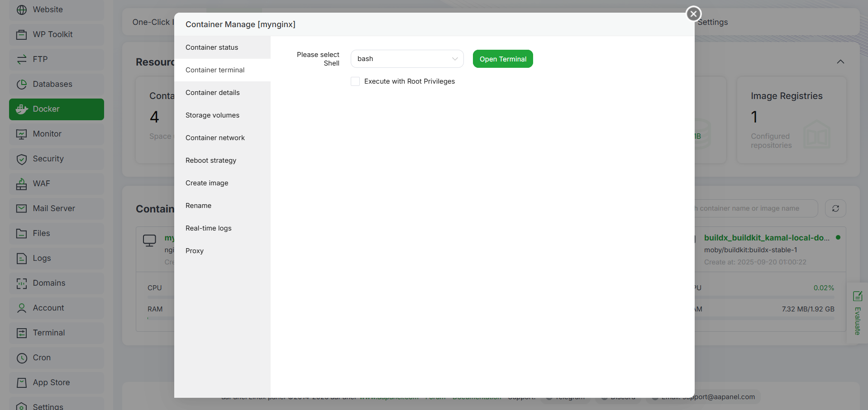Click the Evaluate side label
This screenshot has width=868, height=410.
[x=857, y=321]
